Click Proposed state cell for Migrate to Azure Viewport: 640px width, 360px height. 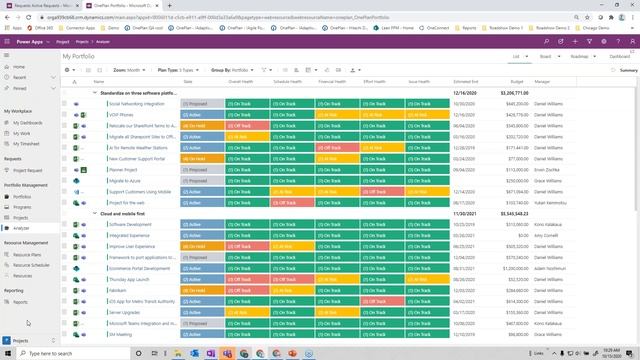pyautogui.click(x=202, y=181)
